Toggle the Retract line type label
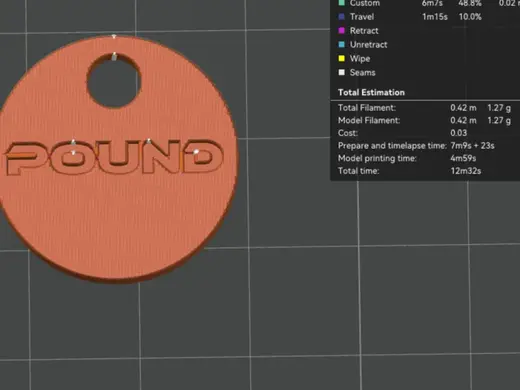Image resolution: width=520 pixels, height=390 pixels. [x=364, y=31]
